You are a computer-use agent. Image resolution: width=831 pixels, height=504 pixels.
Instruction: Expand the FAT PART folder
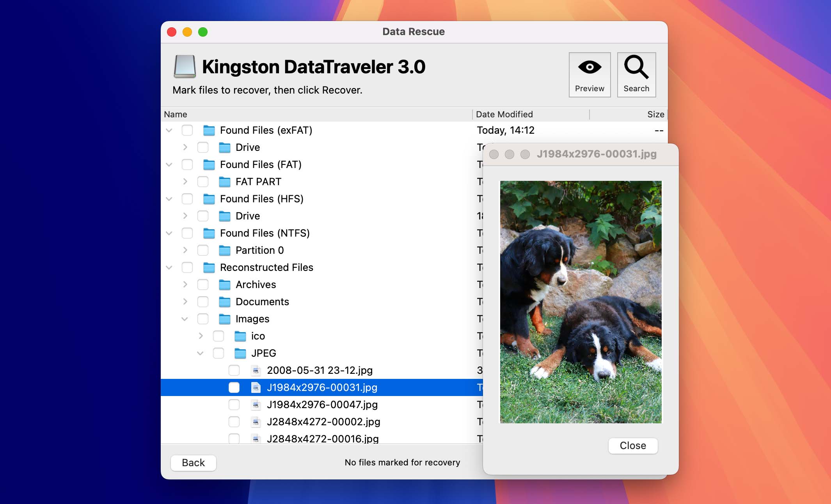tap(185, 182)
